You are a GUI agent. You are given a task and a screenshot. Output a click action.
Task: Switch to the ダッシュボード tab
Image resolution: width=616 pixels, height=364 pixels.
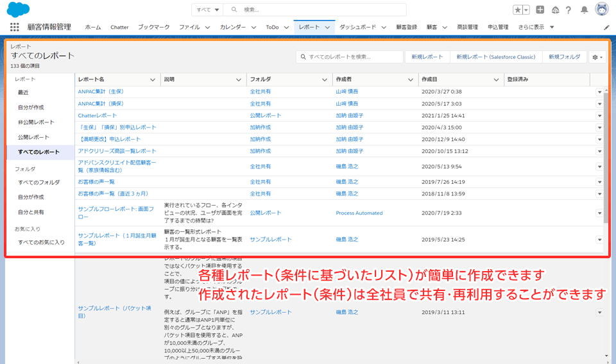(358, 28)
